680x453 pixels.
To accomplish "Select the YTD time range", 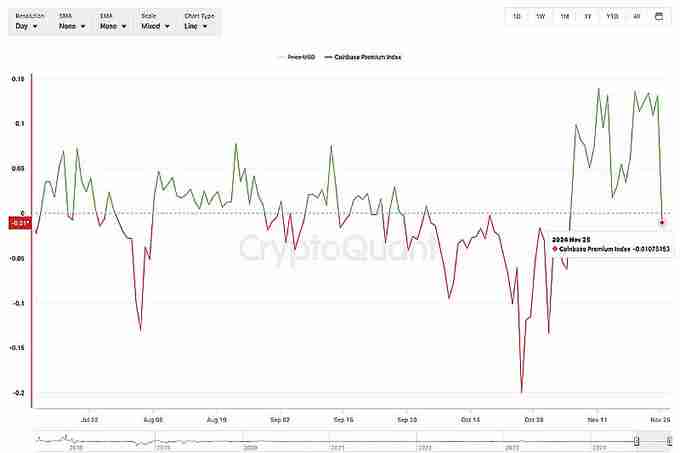I will tap(612, 16).
